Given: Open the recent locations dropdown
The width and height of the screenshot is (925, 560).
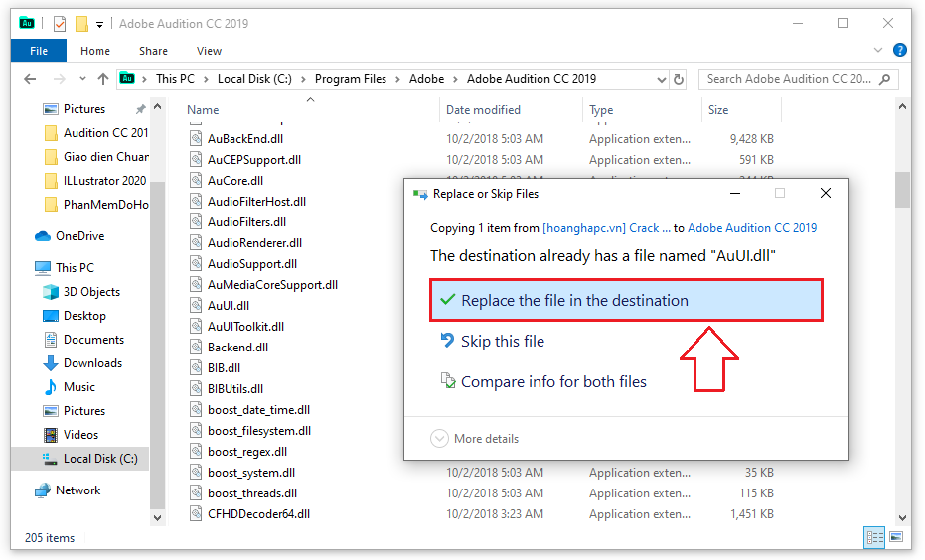Looking at the screenshot, I should (x=82, y=79).
